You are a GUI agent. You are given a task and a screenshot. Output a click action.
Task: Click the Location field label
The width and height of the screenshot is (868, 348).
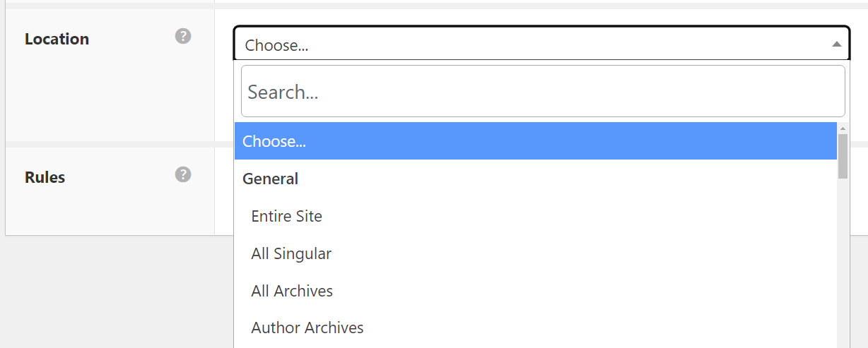click(57, 39)
